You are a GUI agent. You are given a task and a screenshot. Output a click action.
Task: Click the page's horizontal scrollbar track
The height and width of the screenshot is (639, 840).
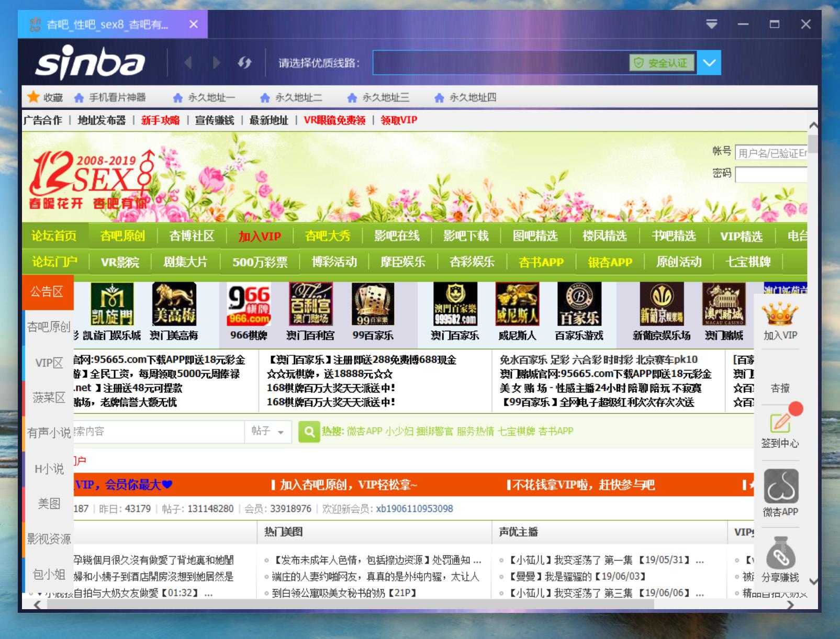click(x=414, y=604)
